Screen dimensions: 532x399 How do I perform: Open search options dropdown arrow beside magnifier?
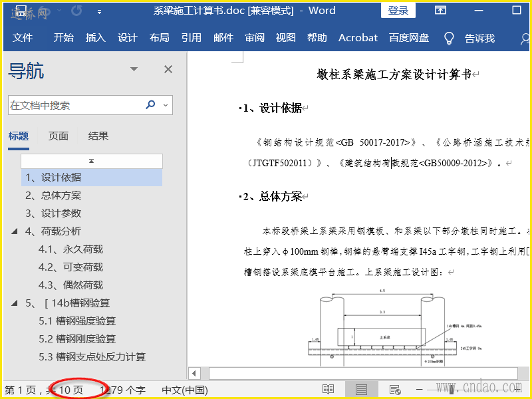point(166,105)
